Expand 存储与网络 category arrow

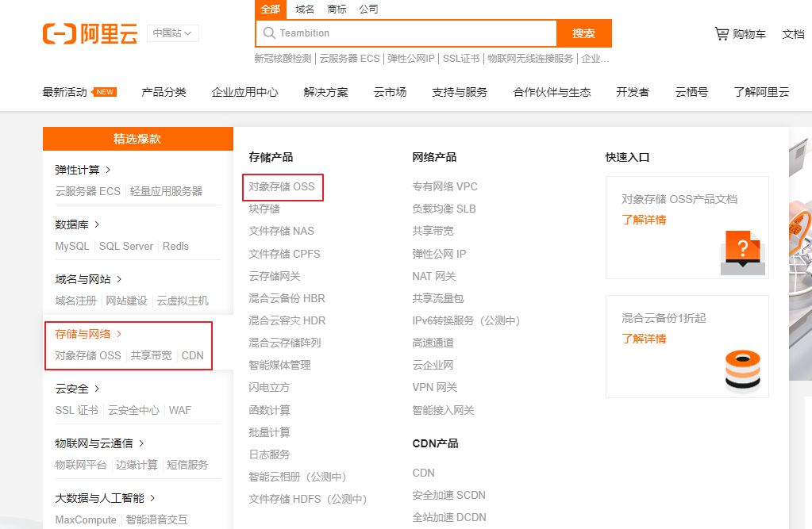pyautogui.click(x=118, y=334)
